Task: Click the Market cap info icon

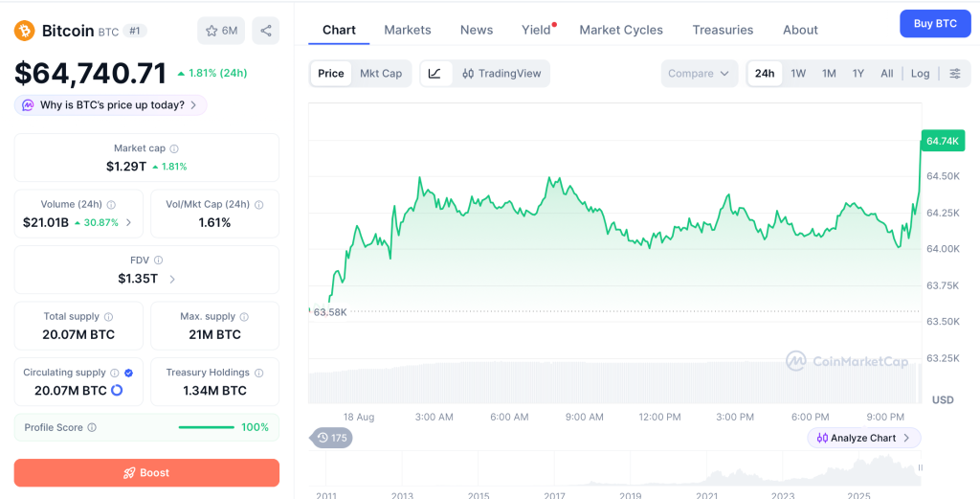Action: click(x=174, y=148)
